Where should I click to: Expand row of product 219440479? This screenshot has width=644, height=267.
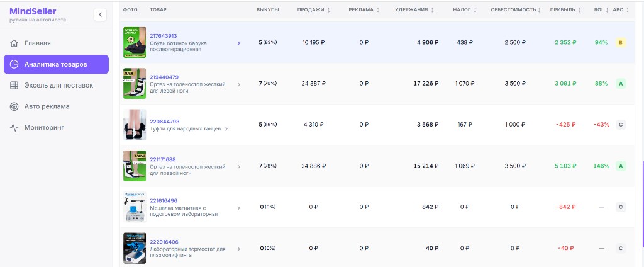point(238,84)
